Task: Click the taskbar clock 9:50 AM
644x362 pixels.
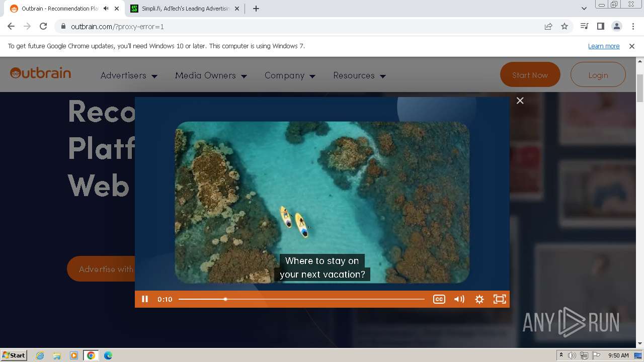Action: click(618, 355)
